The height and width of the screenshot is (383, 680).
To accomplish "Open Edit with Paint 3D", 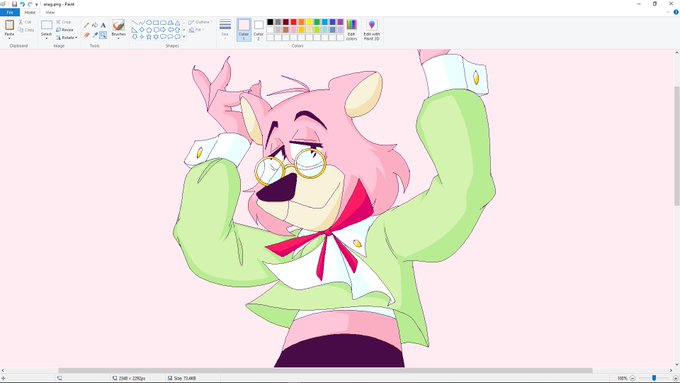I will [x=372, y=30].
